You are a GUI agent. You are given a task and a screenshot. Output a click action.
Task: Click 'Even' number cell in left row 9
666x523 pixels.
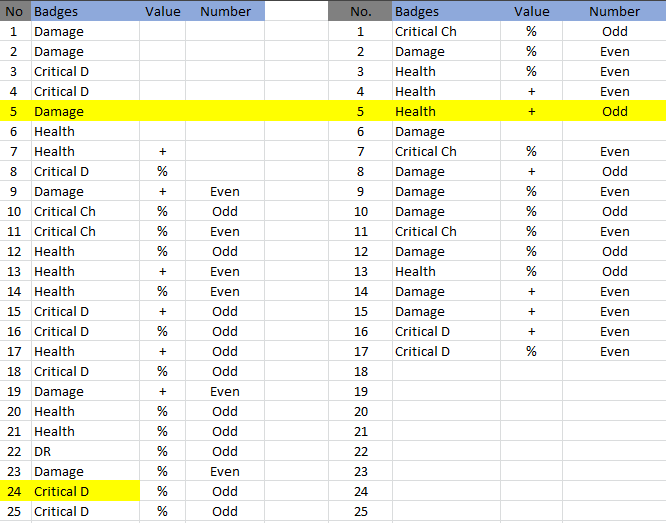tap(225, 191)
